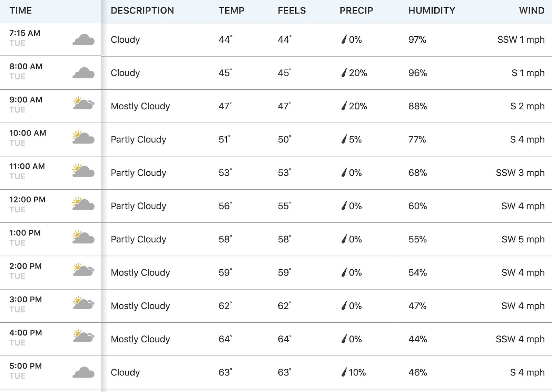Image resolution: width=552 pixels, height=392 pixels.
Task: Click the partly cloudy icon at 10:00 AM
Action: (x=83, y=137)
